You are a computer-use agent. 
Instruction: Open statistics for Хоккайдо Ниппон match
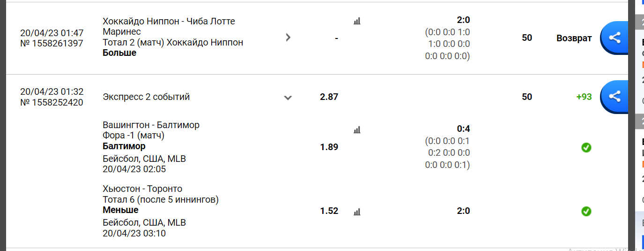point(357,21)
